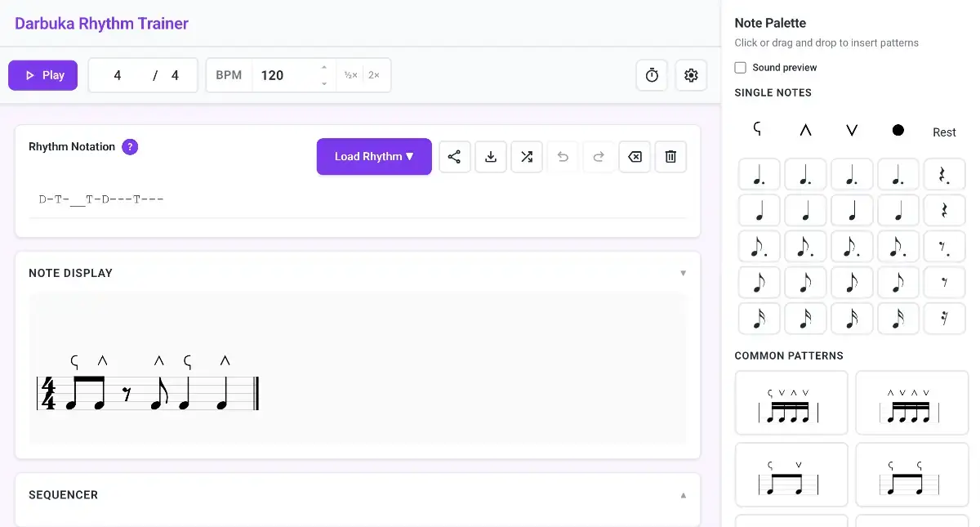
Task: Randomize the rhythm with the shuffle icon
Action: (x=527, y=157)
